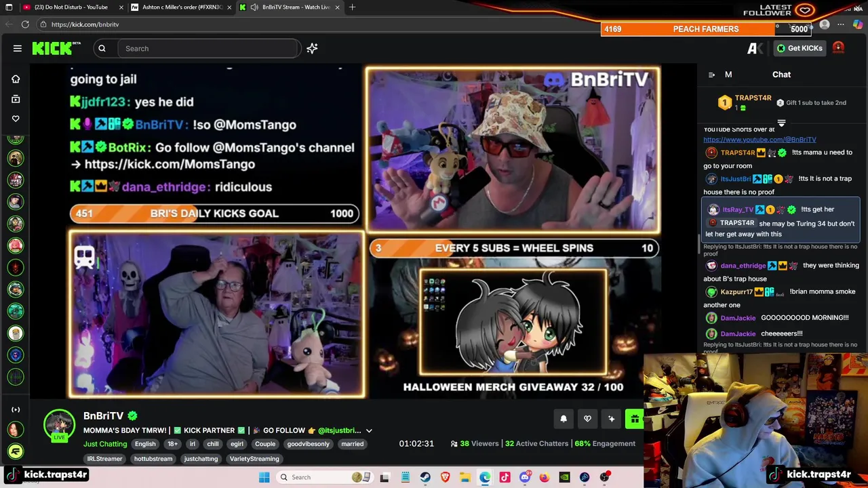Open Brave browser from the taskbar
Image resolution: width=868 pixels, height=488 pixels.
pos(445,477)
